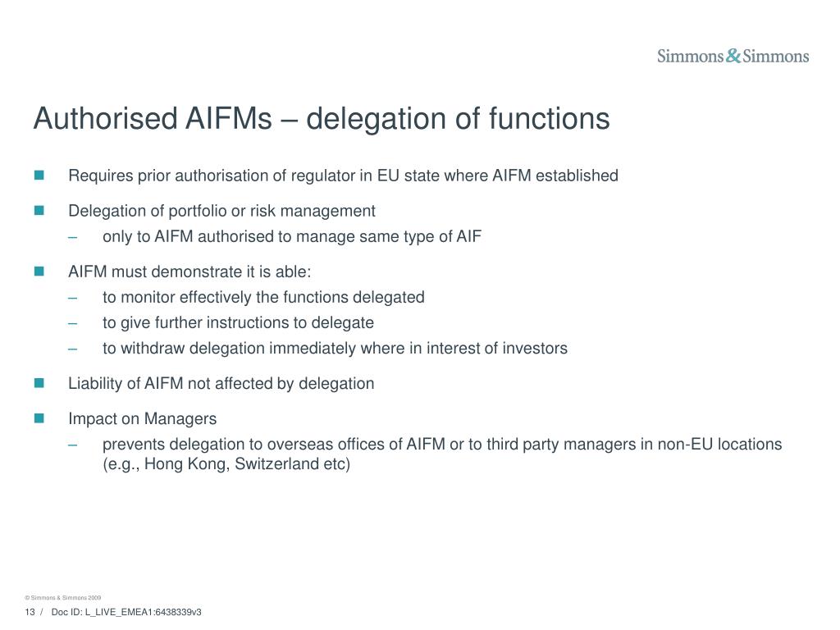Select "only to AIFM authorised to manage" sub-point
The height and width of the screenshot is (630, 840).
click(x=291, y=237)
